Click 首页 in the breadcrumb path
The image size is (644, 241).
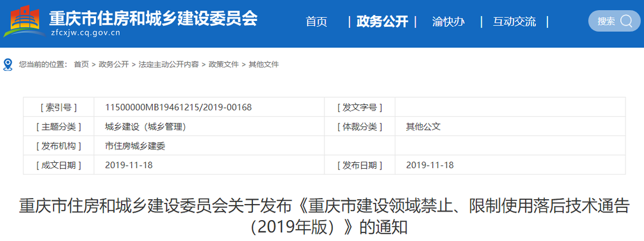pos(81,64)
